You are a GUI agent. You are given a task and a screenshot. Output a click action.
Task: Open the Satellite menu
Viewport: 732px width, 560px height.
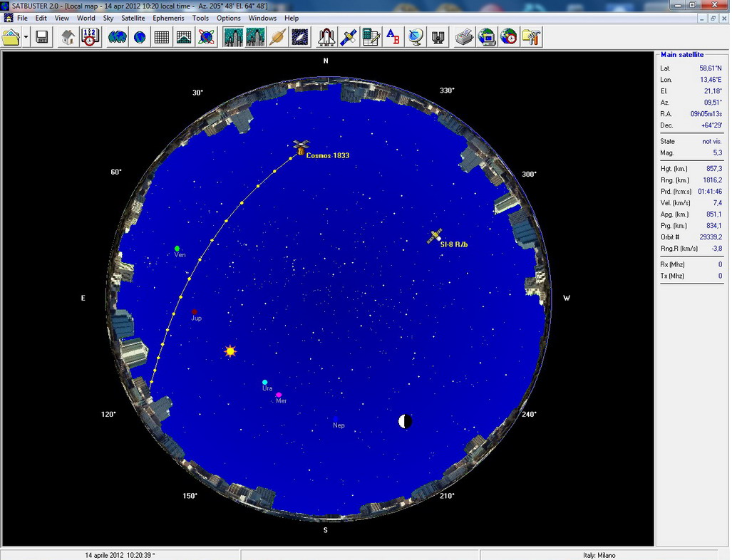(133, 19)
